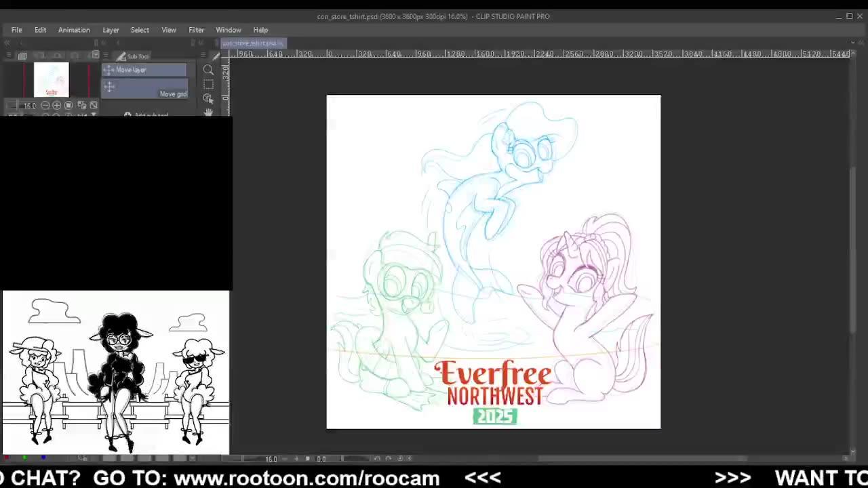Collapse the left palette dock arrows
Image resolution: width=868 pixels, height=488 pixels.
pyautogui.click(x=7, y=43)
